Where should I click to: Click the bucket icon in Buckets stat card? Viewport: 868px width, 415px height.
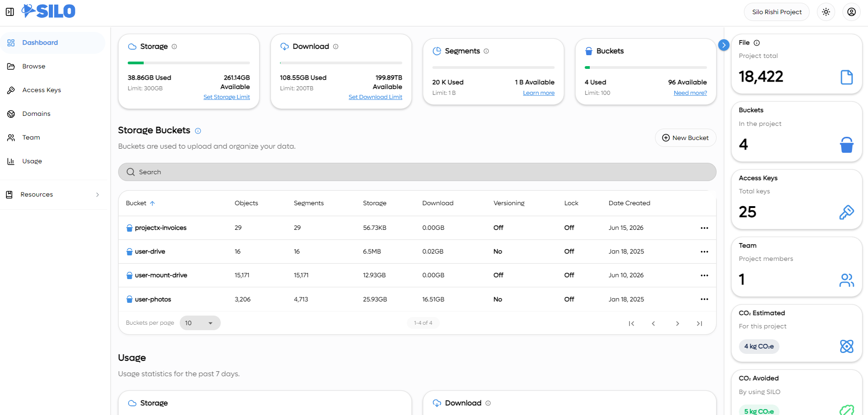[847, 145]
